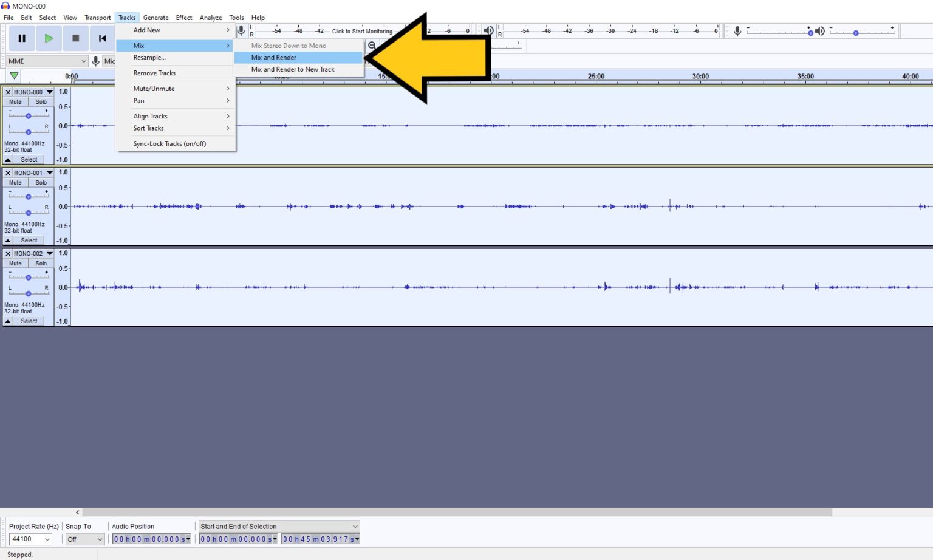Select the Zoom Out tool

pos(372,45)
